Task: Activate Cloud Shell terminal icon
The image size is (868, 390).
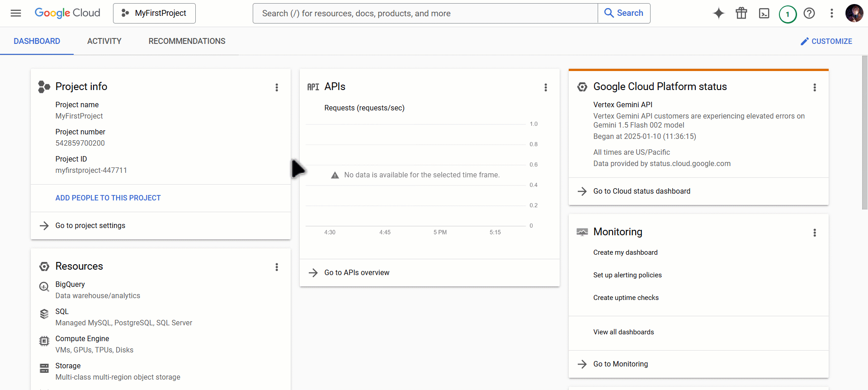Action: point(764,13)
